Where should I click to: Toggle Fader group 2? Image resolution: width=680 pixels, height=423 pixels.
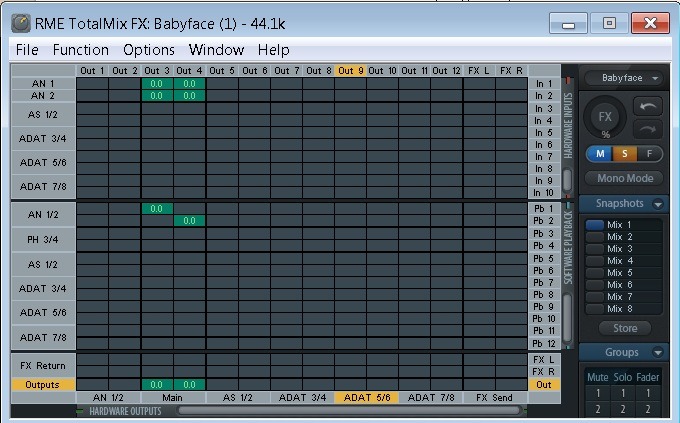point(648,409)
